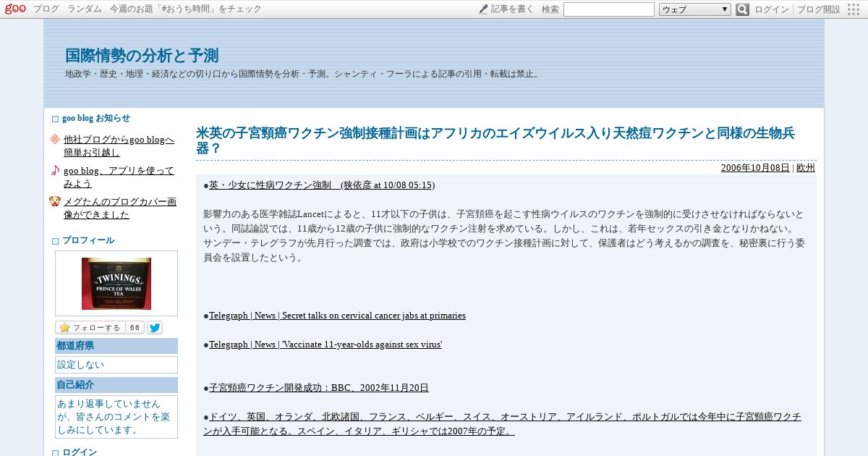This screenshot has height=456, width=868.
Task: Open the 欧州 category link
Action: coord(806,168)
